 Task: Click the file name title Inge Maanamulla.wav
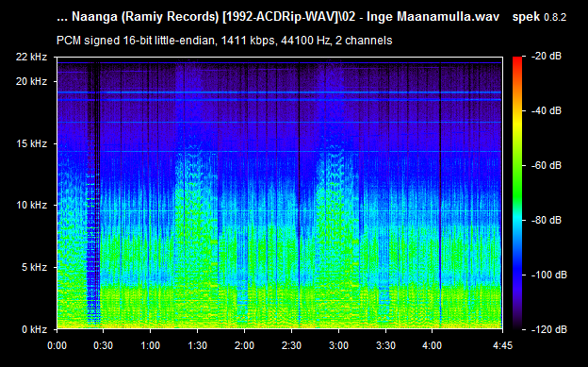pyautogui.click(x=433, y=17)
